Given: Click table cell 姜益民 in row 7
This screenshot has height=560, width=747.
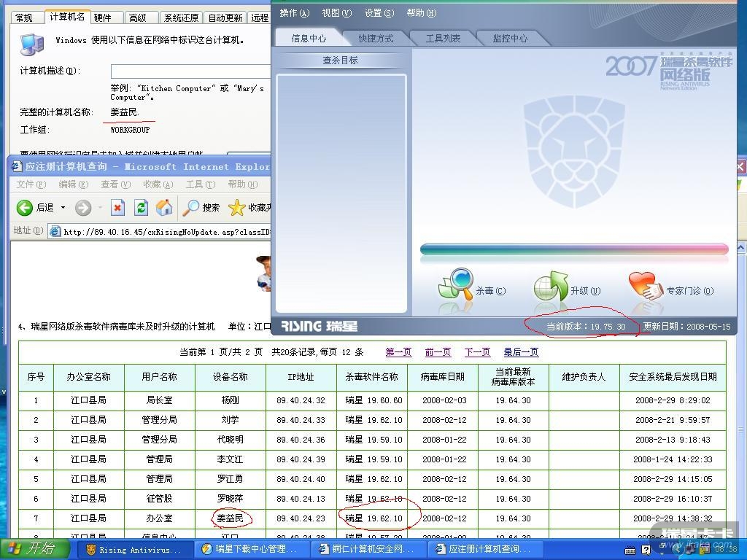Looking at the screenshot, I should click(230, 518).
